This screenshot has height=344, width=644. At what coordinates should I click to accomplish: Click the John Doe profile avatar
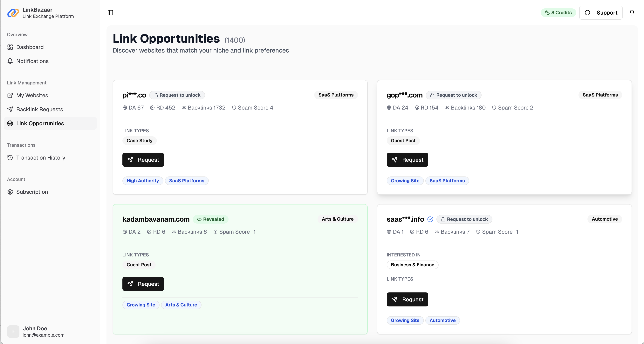pos(13,332)
